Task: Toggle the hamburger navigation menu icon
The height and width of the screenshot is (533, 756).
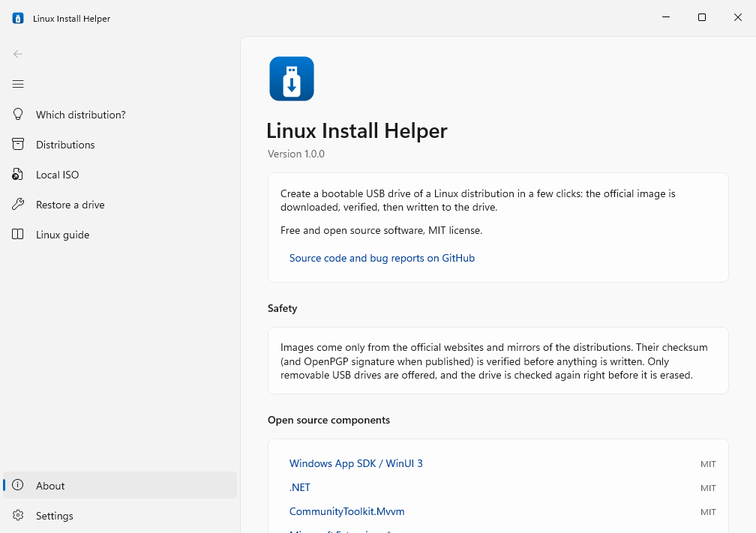Action: coord(18,84)
